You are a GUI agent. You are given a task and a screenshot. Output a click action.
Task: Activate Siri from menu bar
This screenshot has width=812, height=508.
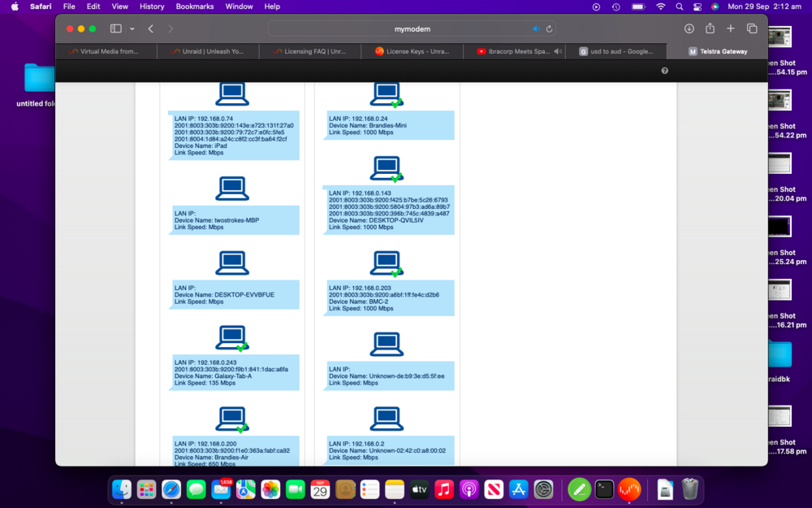coord(715,7)
